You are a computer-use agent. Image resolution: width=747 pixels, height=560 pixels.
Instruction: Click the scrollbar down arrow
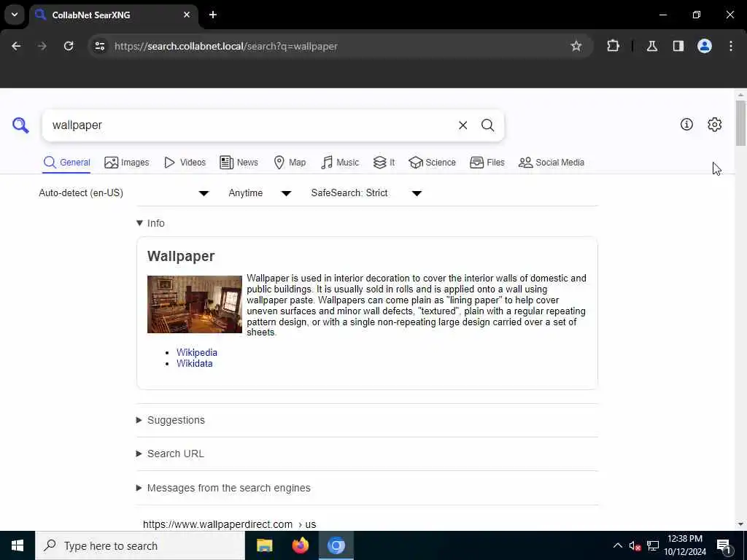[740, 524]
